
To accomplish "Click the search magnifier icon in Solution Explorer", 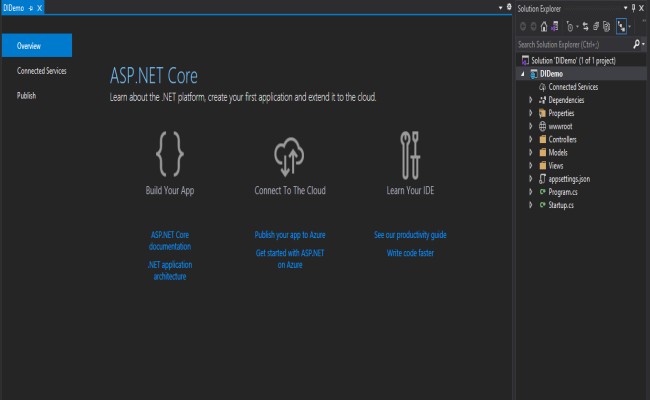I will coord(636,44).
